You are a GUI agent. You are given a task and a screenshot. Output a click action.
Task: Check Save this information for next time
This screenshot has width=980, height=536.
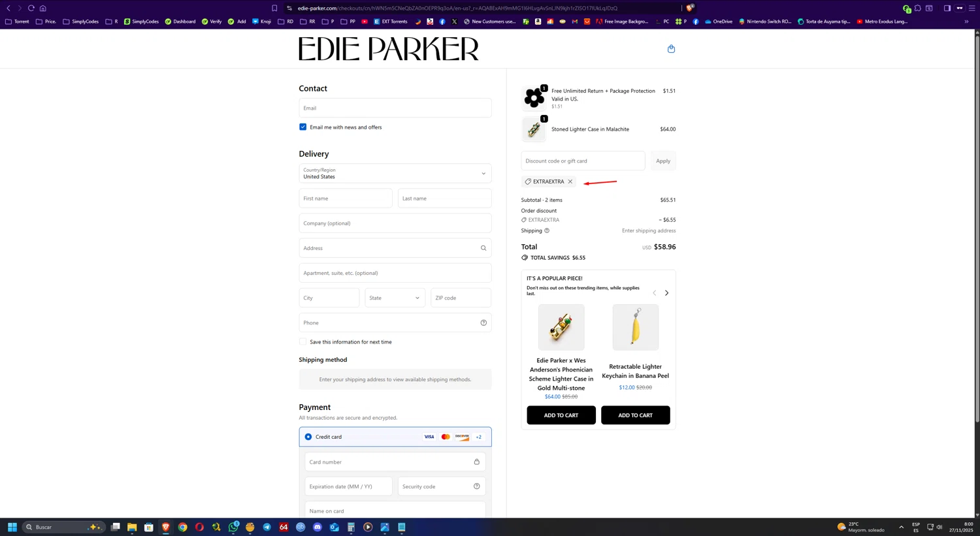[x=302, y=341]
